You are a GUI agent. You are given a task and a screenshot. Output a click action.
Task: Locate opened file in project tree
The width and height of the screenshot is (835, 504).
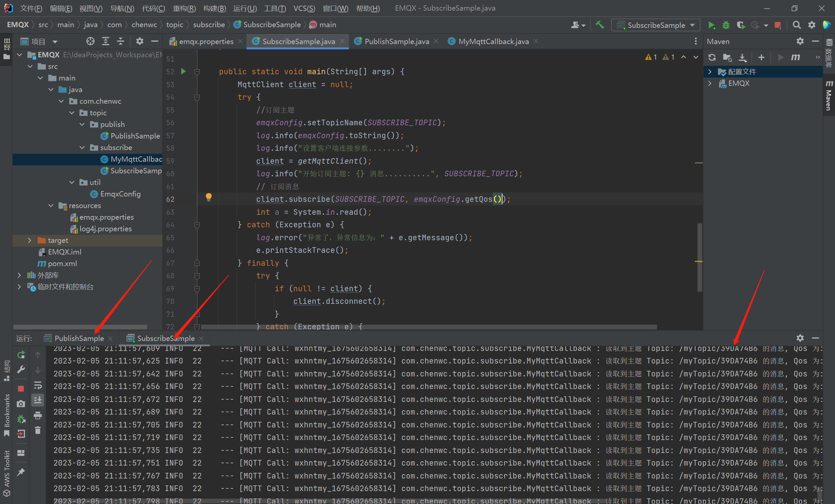[x=90, y=41]
